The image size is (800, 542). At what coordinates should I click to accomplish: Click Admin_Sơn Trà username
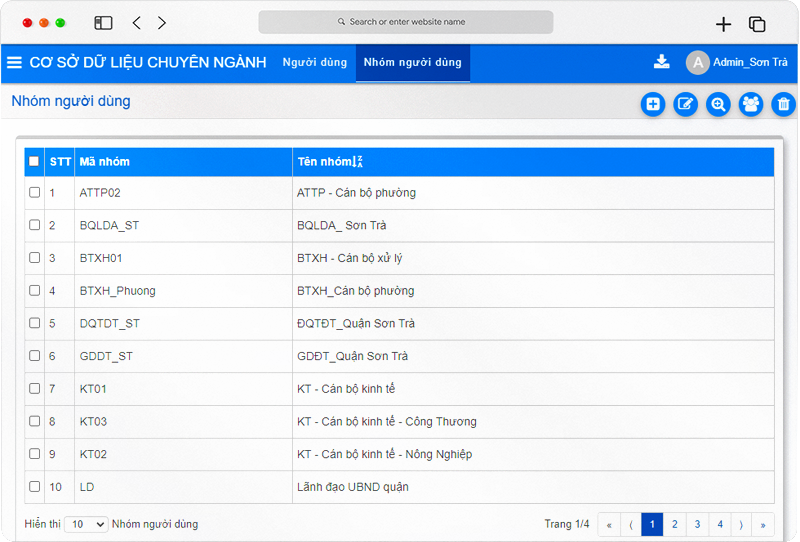750,62
